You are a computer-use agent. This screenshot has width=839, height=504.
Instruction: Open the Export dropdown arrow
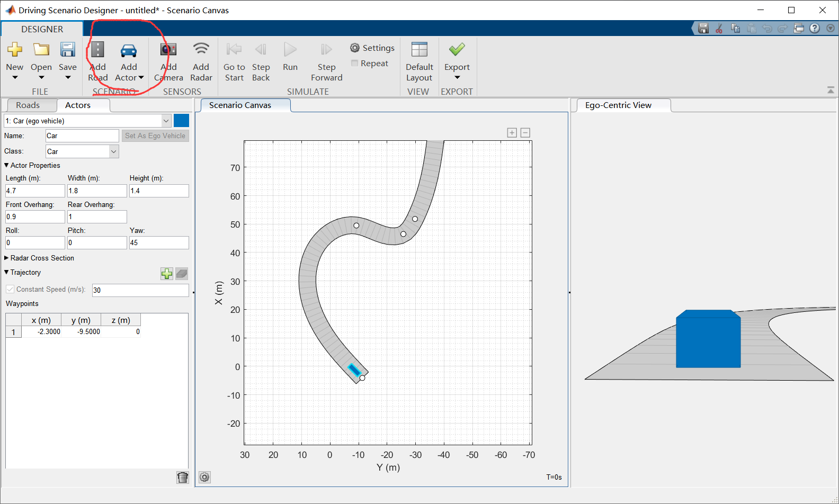click(x=457, y=78)
